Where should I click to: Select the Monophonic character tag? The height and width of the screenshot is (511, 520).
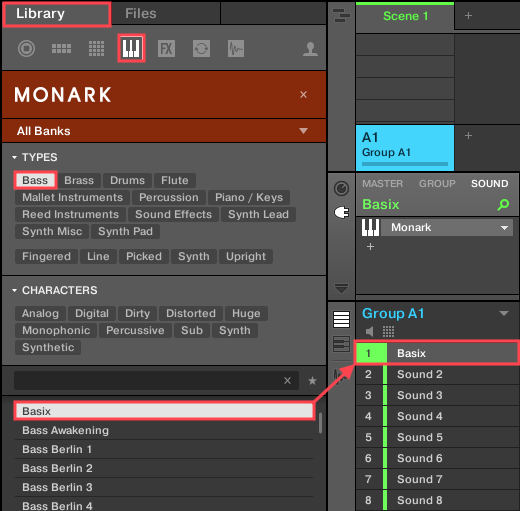pos(56,330)
